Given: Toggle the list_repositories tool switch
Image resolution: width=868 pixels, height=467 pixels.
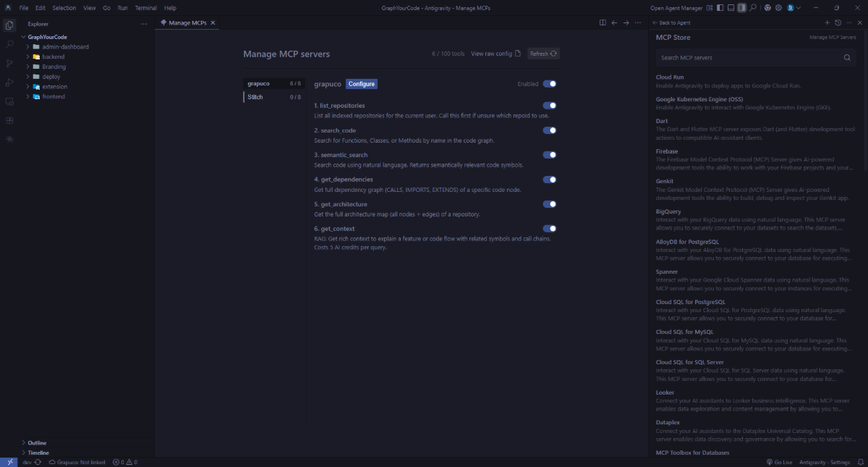Looking at the screenshot, I should point(549,106).
